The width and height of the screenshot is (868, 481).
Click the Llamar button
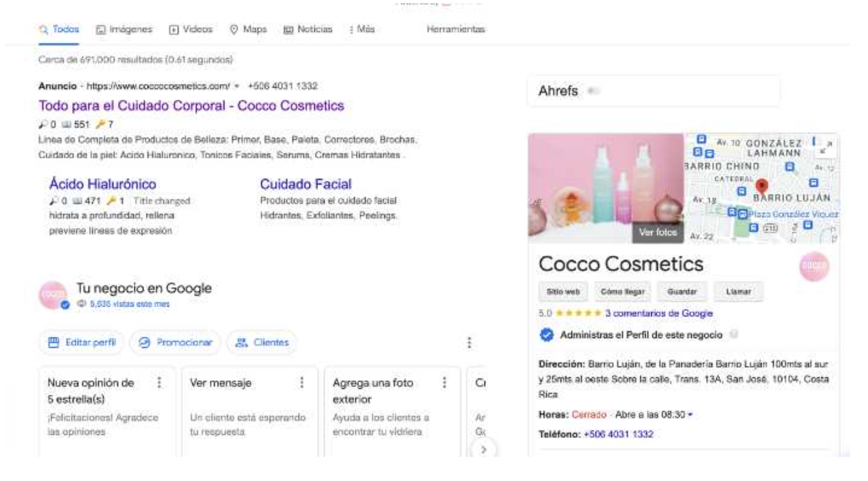coord(739,291)
